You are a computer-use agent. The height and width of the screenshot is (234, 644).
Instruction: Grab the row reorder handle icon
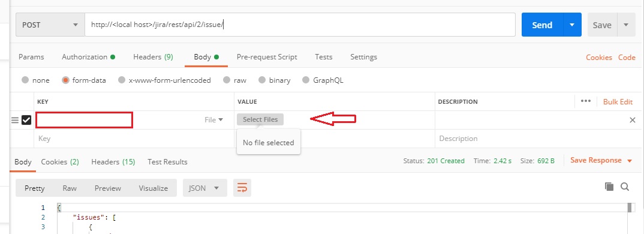pyautogui.click(x=15, y=120)
